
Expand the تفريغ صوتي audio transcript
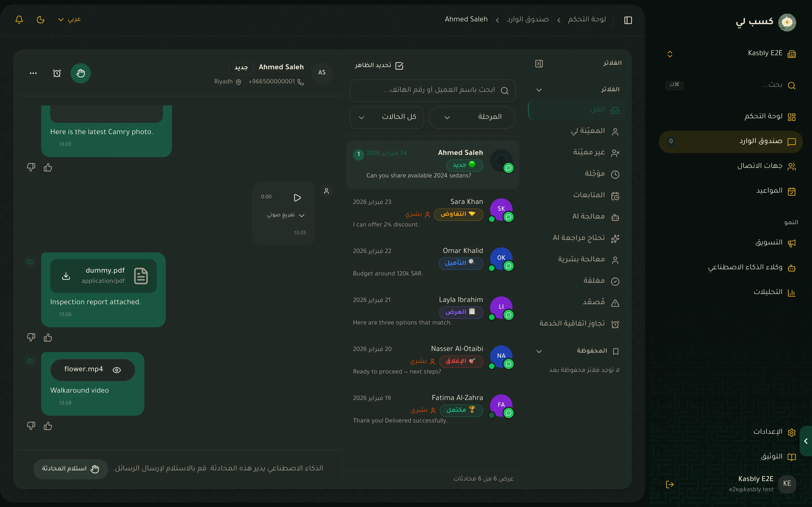click(x=286, y=215)
